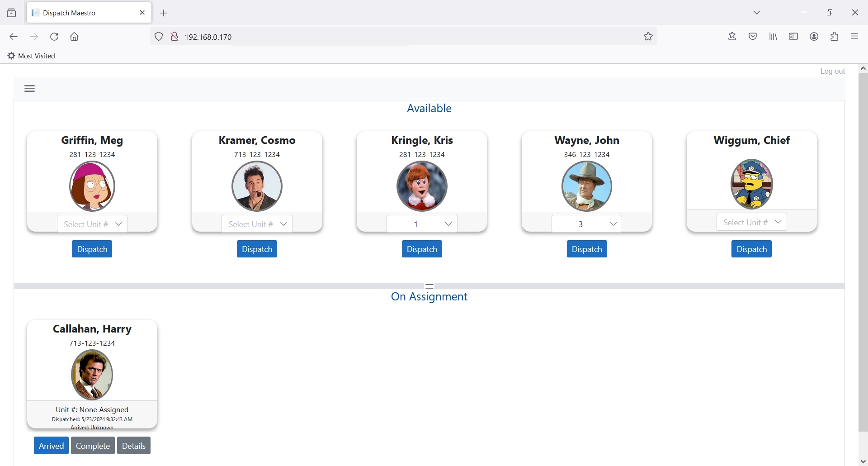Click the Available section heading
868x466 pixels.
(x=429, y=109)
